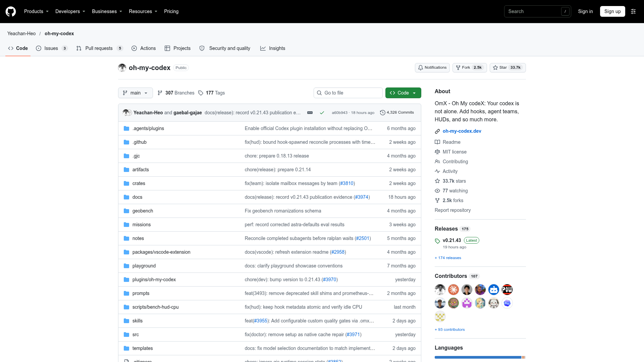This screenshot has width=644, height=362.
Task: Open the 177 Tags list
Action: coord(211,93)
